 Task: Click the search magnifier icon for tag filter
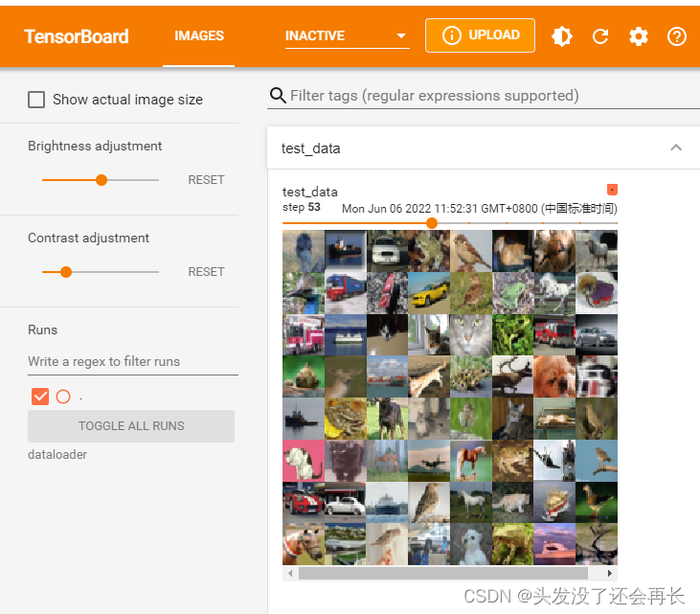(x=278, y=95)
